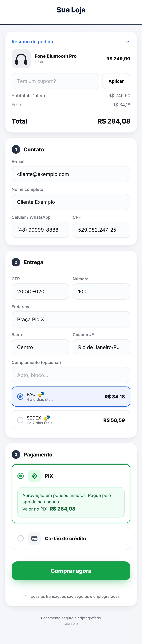
Task: Select SEDEX shipping option
Action: (x=71, y=420)
